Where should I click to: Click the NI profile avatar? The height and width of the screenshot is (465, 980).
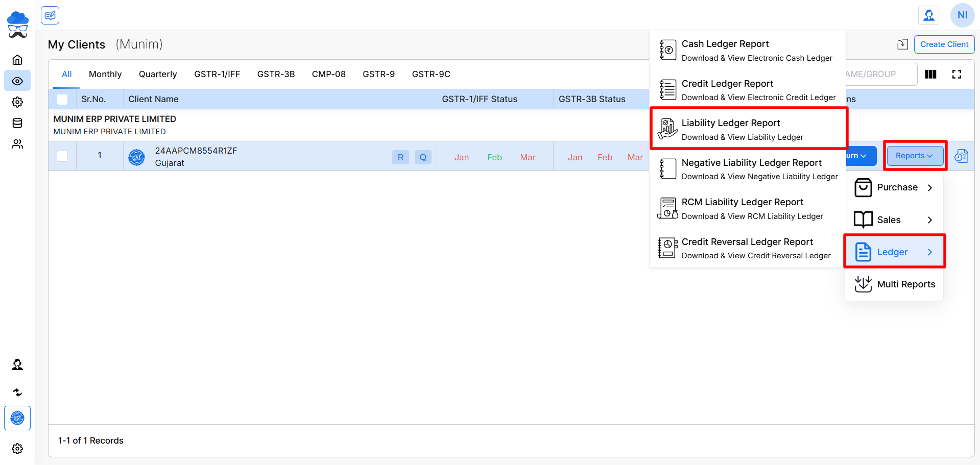[962, 15]
